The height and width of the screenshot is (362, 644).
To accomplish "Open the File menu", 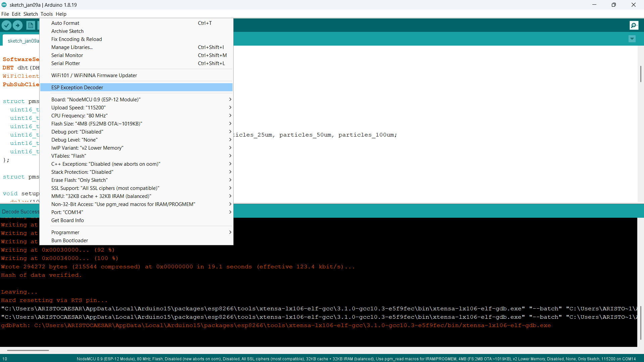I will 5,14.
